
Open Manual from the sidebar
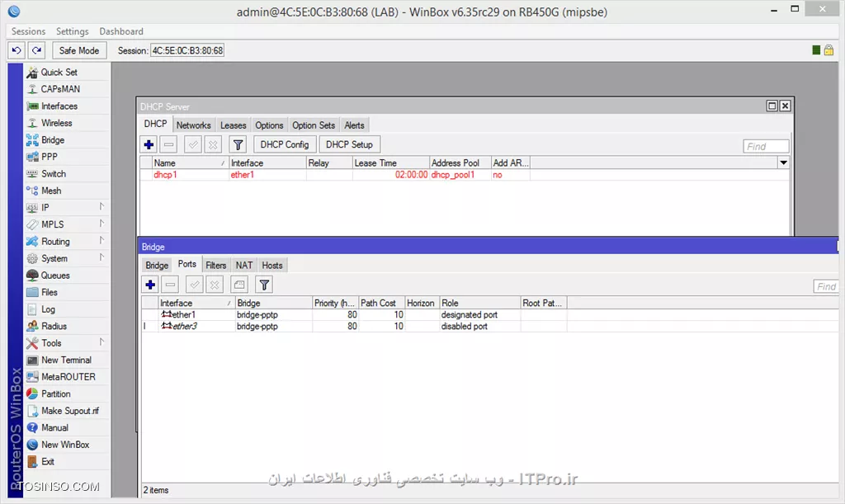coord(54,427)
